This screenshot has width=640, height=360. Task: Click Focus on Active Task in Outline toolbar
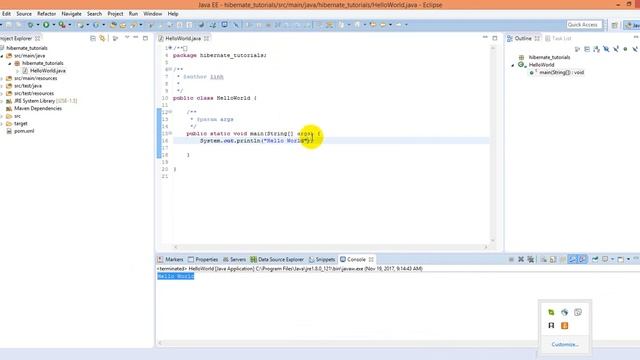coord(577,49)
